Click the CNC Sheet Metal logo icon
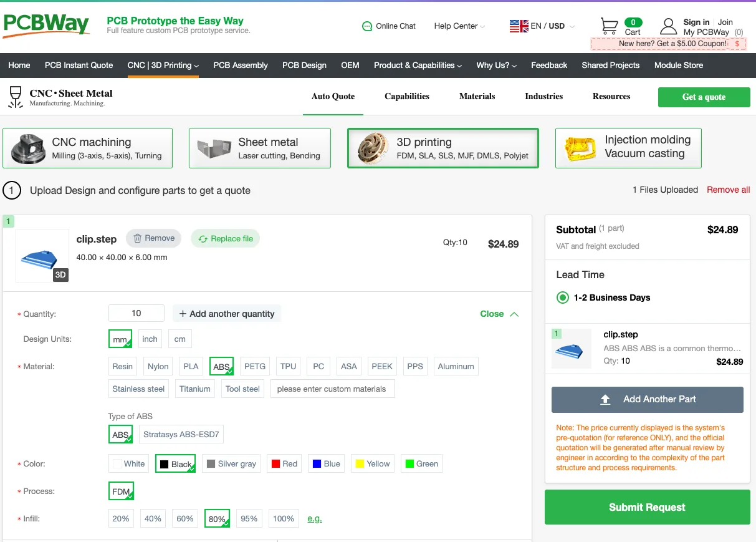The height and width of the screenshot is (542, 756). click(15, 98)
